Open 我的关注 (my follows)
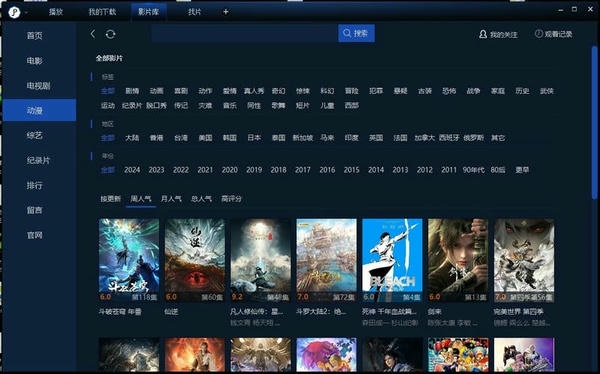600x374 pixels. [498, 34]
